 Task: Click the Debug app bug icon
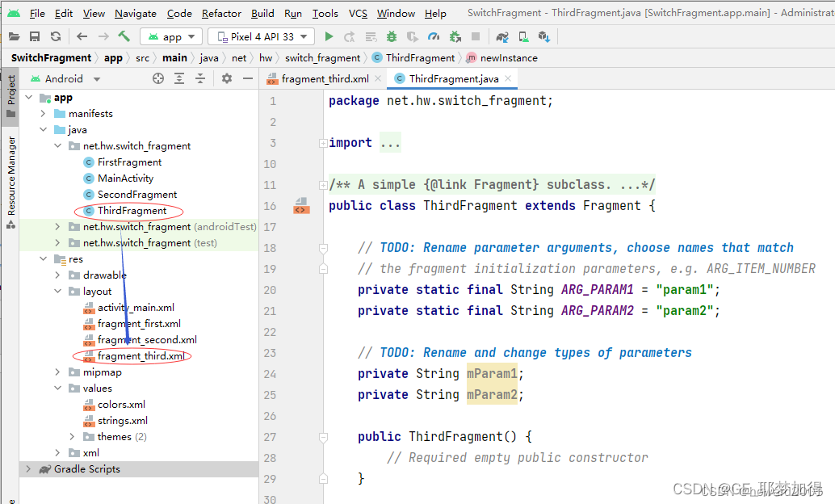[392, 37]
